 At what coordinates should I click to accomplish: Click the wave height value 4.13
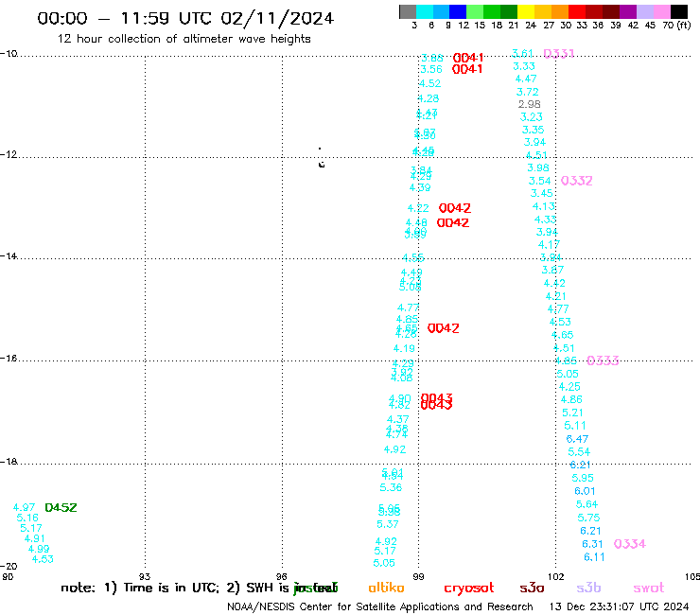click(x=544, y=207)
